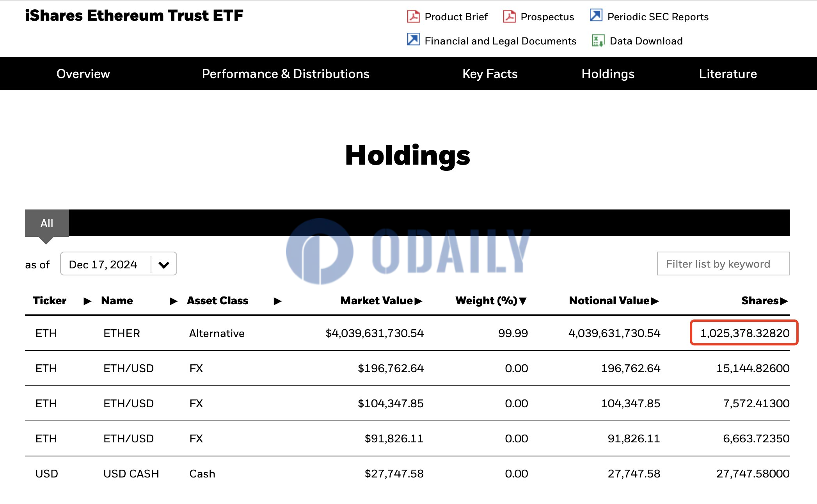Open the Literature navigation link

click(x=728, y=74)
